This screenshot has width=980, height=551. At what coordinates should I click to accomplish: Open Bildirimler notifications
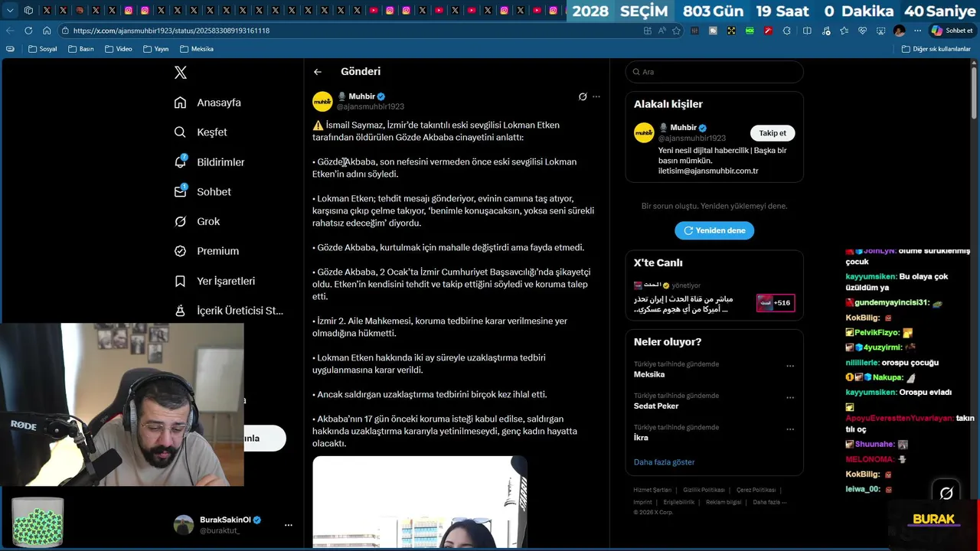coord(209,162)
